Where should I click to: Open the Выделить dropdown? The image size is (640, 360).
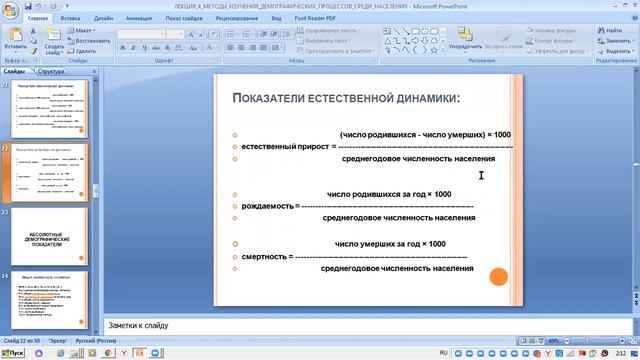pos(616,51)
